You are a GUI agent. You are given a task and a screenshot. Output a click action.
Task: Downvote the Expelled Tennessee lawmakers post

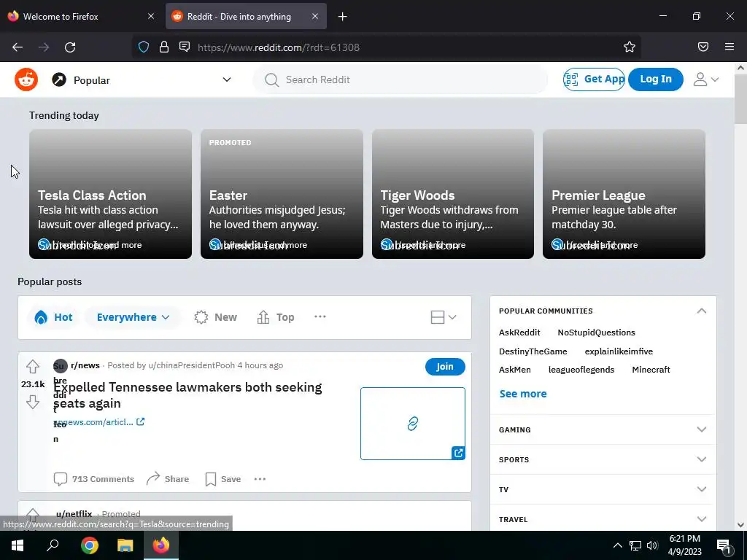pos(32,402)
